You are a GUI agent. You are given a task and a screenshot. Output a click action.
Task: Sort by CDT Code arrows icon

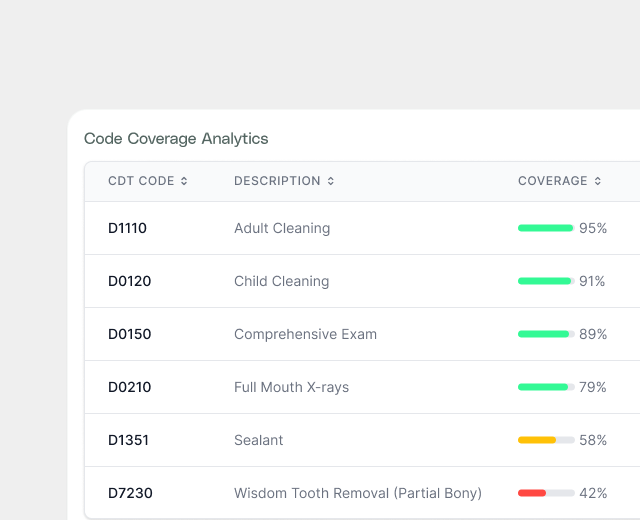(184, 181)
